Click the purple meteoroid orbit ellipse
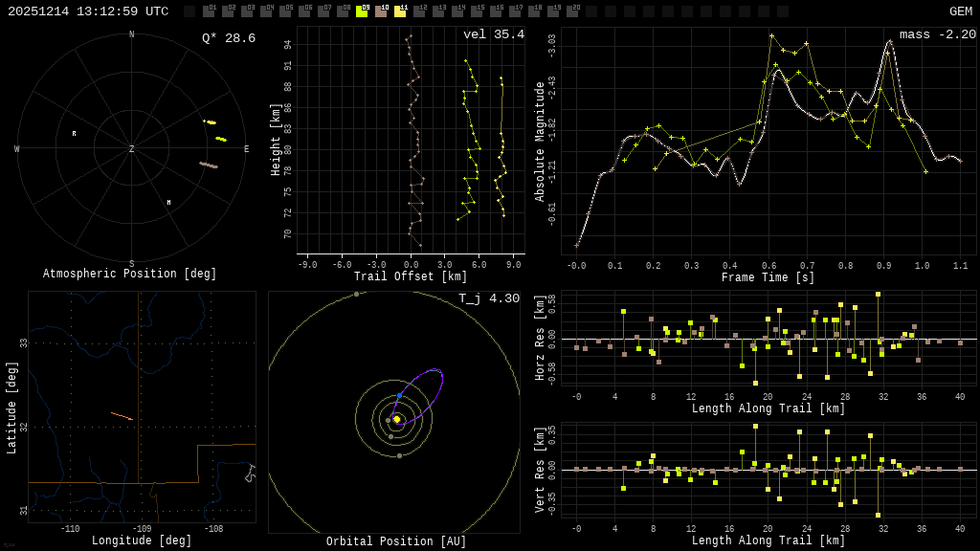 click(427, 386)
